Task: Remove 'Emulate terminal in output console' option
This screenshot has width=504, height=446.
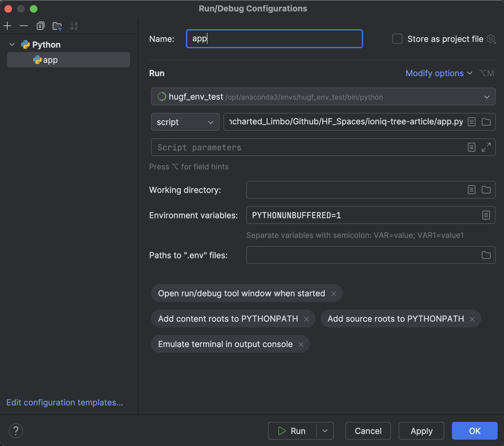Action: pos(301,344)
